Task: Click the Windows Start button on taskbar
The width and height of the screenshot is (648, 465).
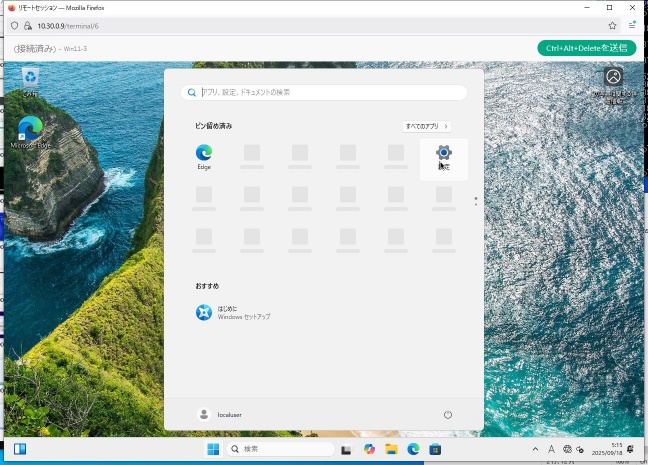Action: click(x=213, y=449)
